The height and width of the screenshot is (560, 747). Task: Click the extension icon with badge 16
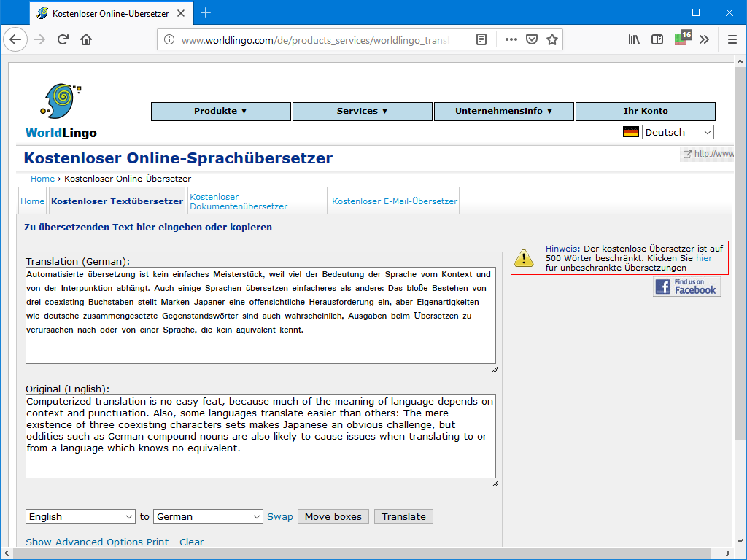tap(683, 38)
